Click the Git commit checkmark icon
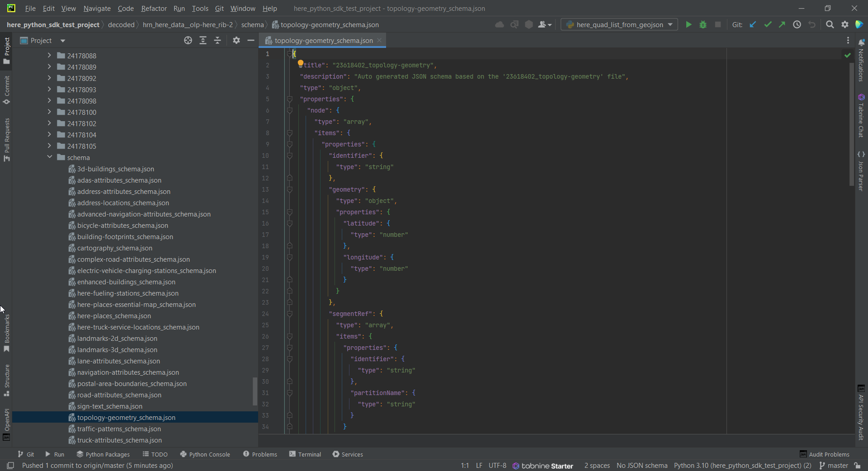Screen dimensions: 868x471 [x=768, y=25]
